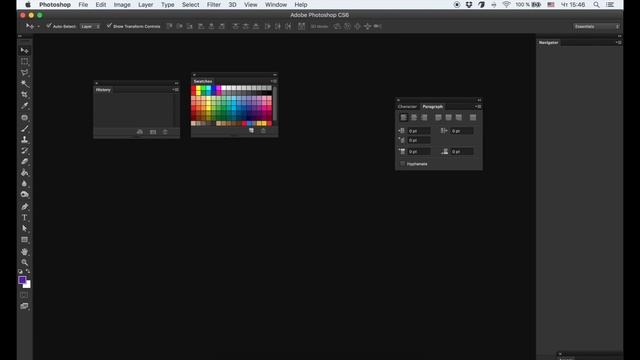Open the tool preset picker arrow
Viewport: 640px width, 360px height.
38,27
